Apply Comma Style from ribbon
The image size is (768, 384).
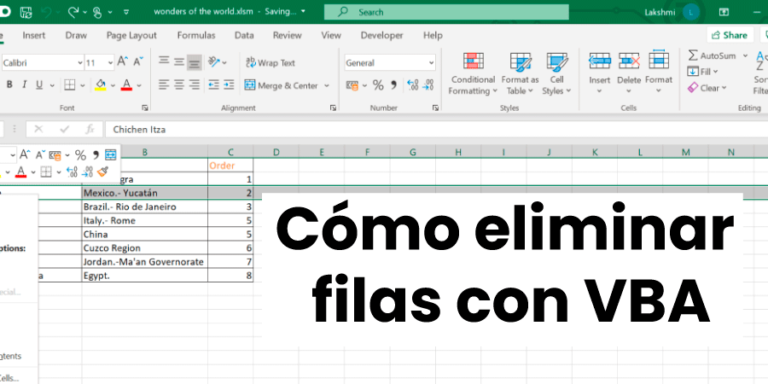tap(393, 86)
